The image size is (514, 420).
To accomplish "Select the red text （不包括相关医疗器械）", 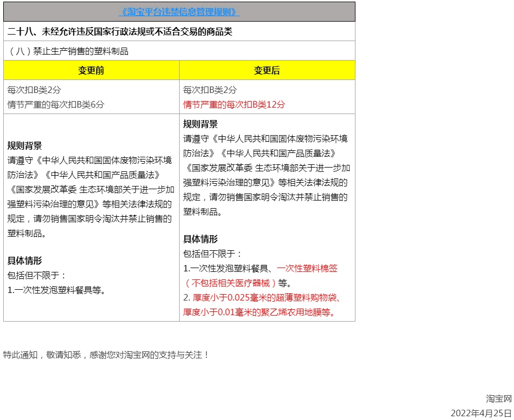I will [x=230, y=283].
